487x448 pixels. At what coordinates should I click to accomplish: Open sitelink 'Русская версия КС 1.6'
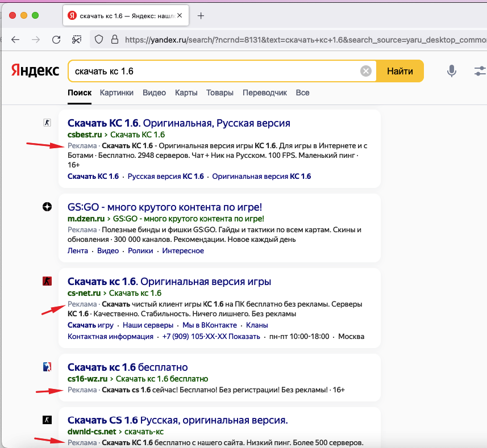[x=165, y=176]
